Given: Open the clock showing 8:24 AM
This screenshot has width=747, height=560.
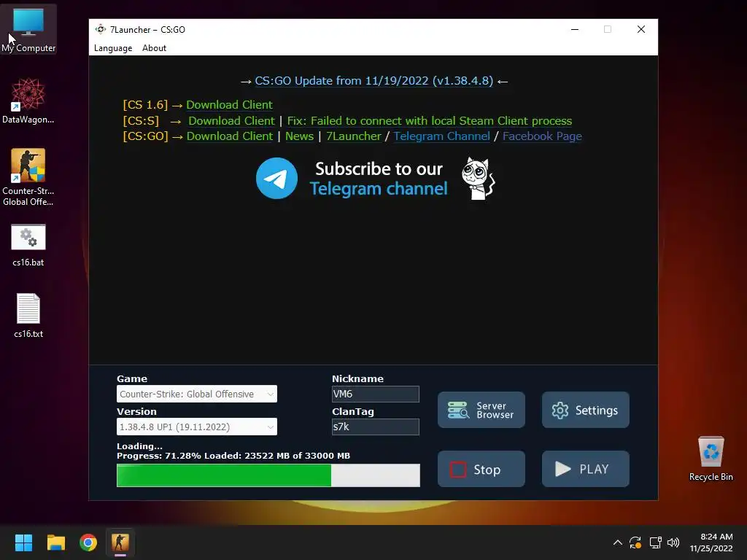Looking at the screenshot, I should pyautogui.click(x=711, y=542).
